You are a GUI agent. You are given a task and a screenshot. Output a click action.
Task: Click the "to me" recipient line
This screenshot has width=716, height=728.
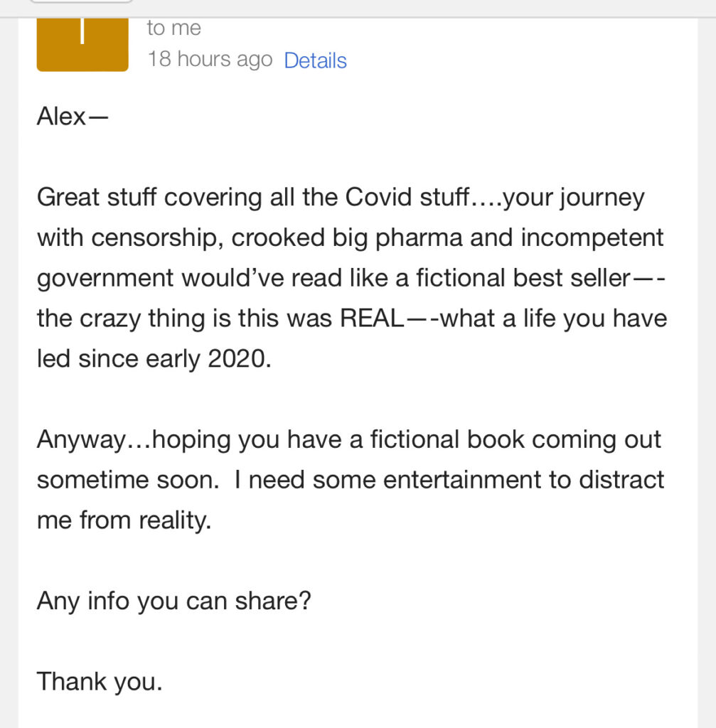[173, 28]
